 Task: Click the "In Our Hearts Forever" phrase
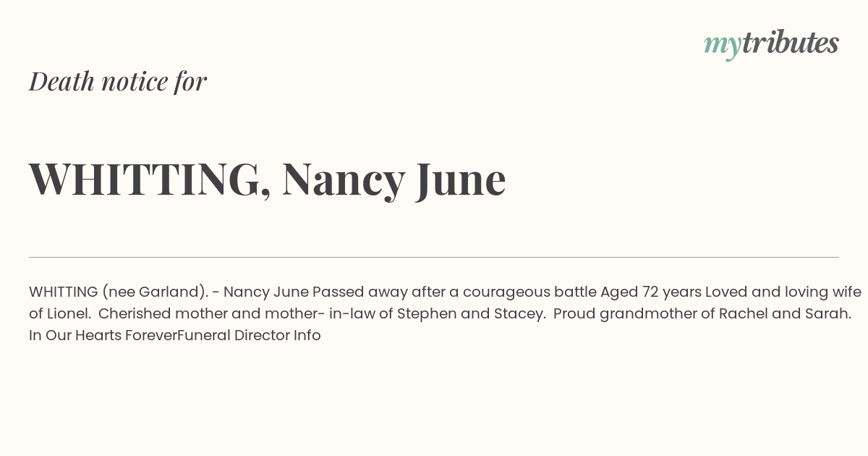click(103, 335)
